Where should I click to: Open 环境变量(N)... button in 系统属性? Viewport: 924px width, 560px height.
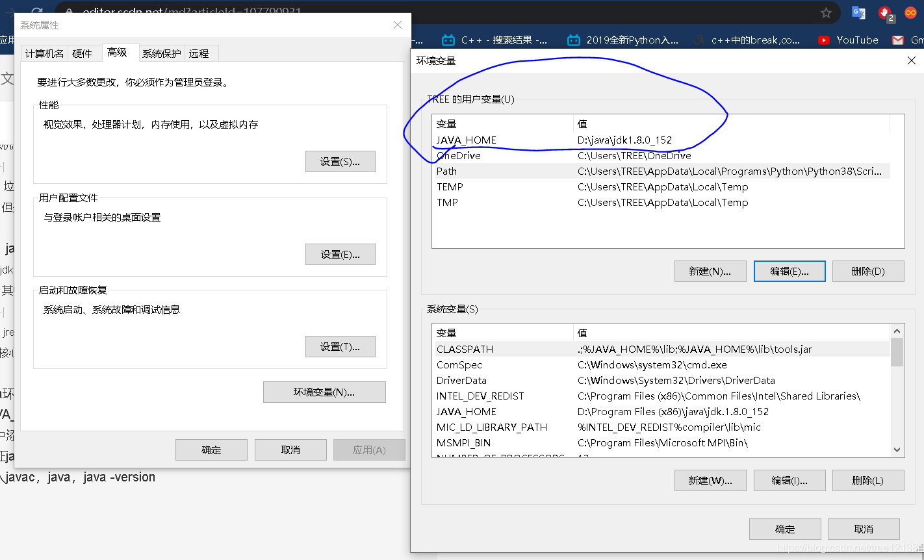[x=324, y=392]
